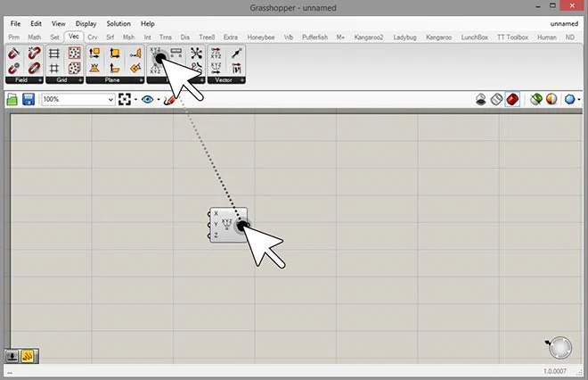Click the Z input of the point component
588x380 pixels.
214,235
